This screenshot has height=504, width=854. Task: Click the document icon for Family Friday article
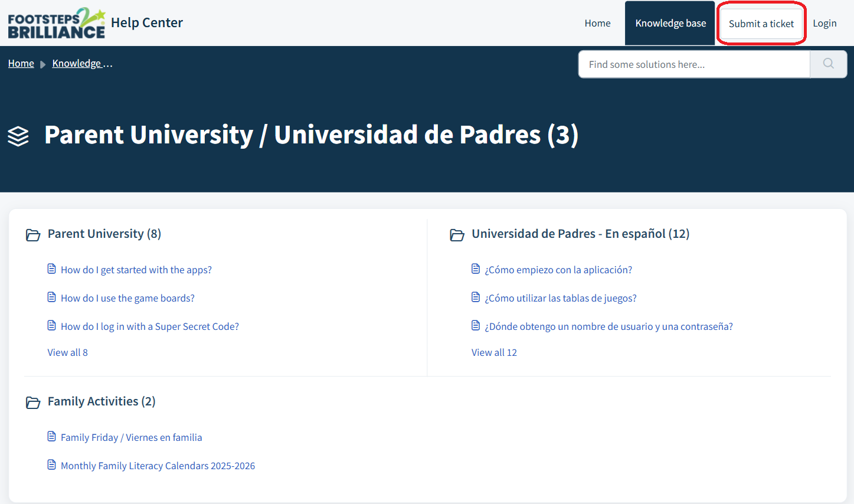[x=52, y=437]
